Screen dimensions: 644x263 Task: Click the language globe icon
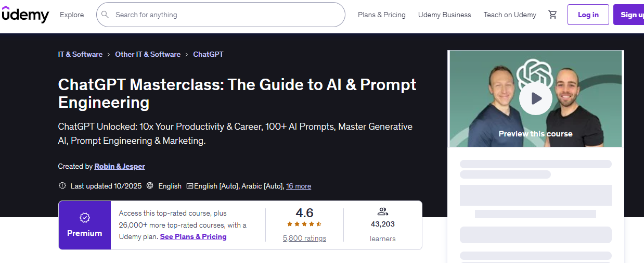[x=150, y=185]
